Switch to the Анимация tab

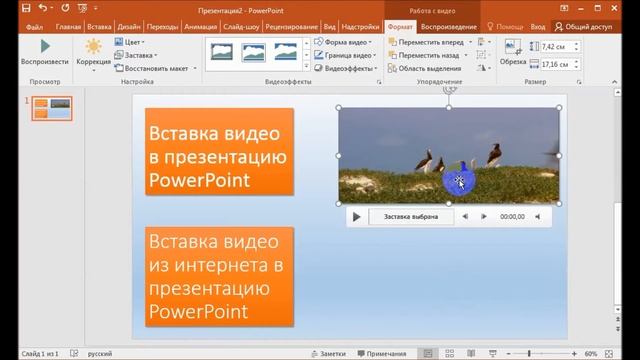point(200,27)
